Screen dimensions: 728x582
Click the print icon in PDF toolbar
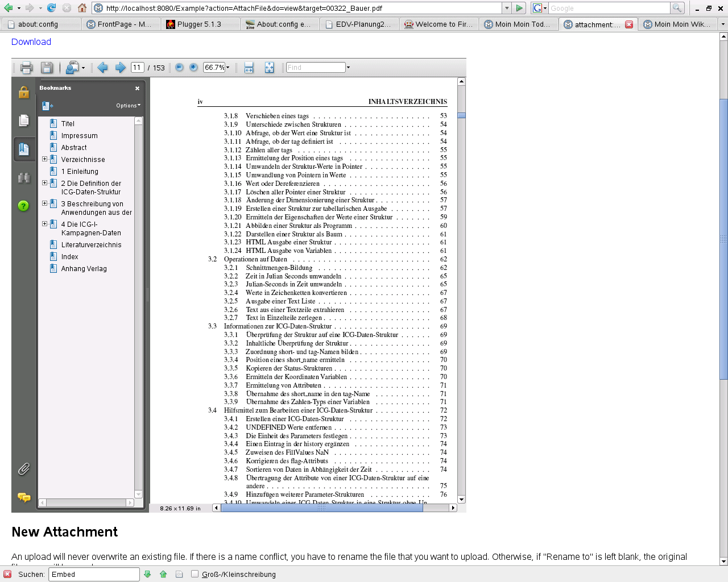(26, 68)
